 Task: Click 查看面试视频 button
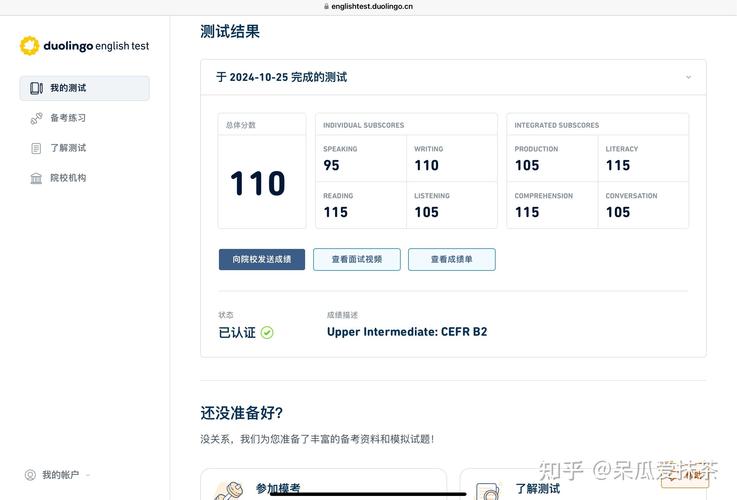[x=357, y=259]
